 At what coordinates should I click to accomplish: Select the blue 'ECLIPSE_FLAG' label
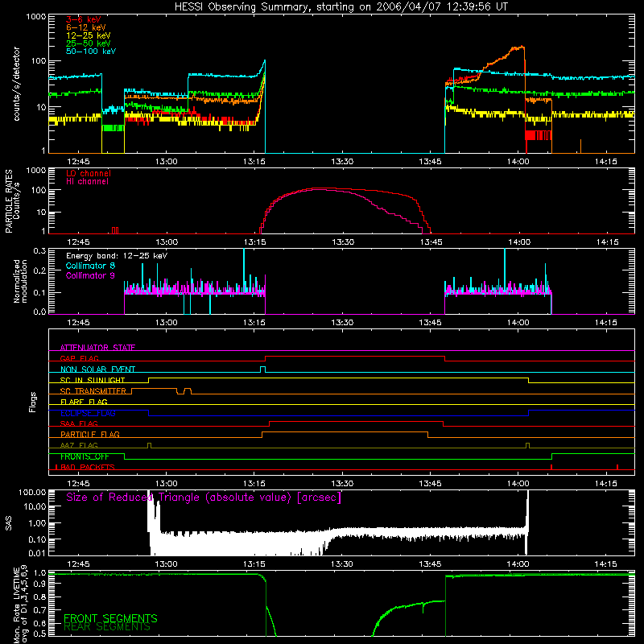pos(88,413)
